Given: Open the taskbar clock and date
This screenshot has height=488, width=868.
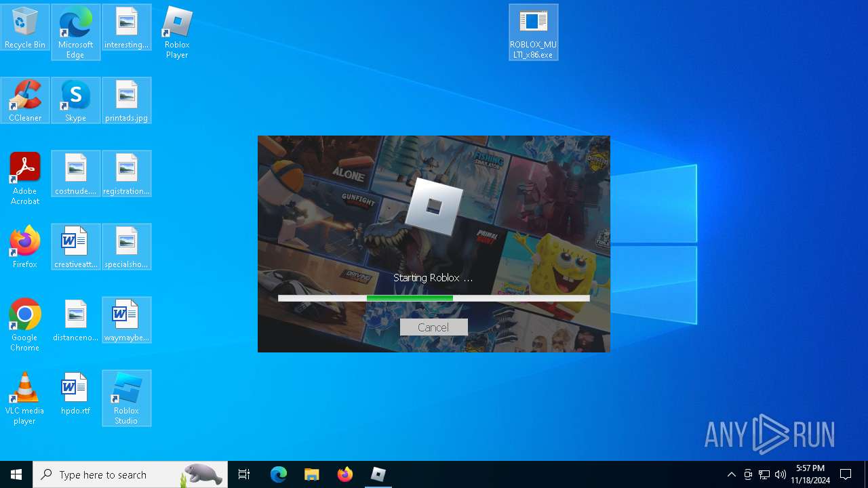Looking at the screenshot, I should (810, 474).
